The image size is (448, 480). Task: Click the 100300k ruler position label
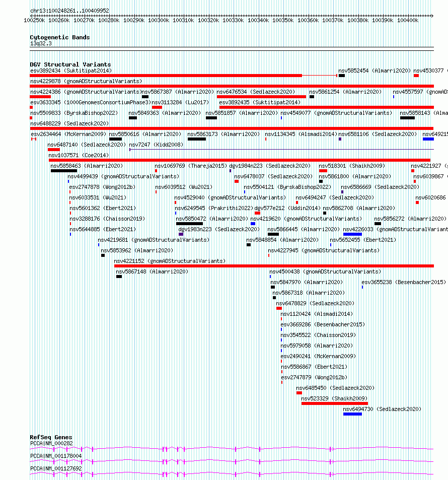[159, 21]
